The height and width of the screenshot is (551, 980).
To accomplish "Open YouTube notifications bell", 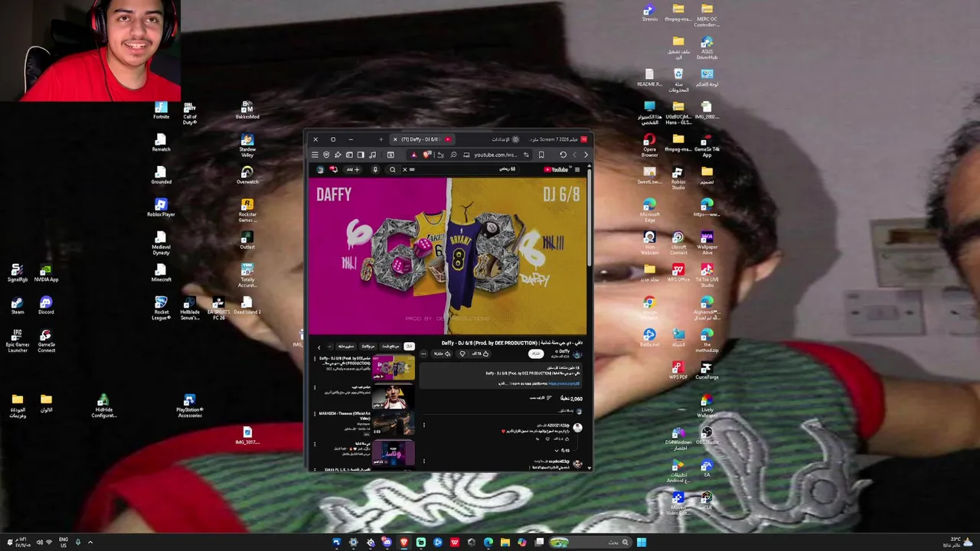I will pos(334,169).
